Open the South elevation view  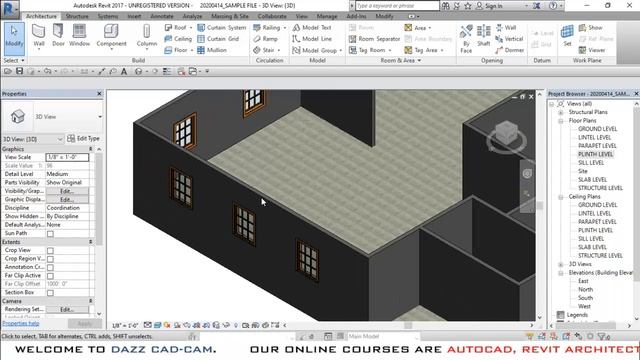[x=585, y=298]
